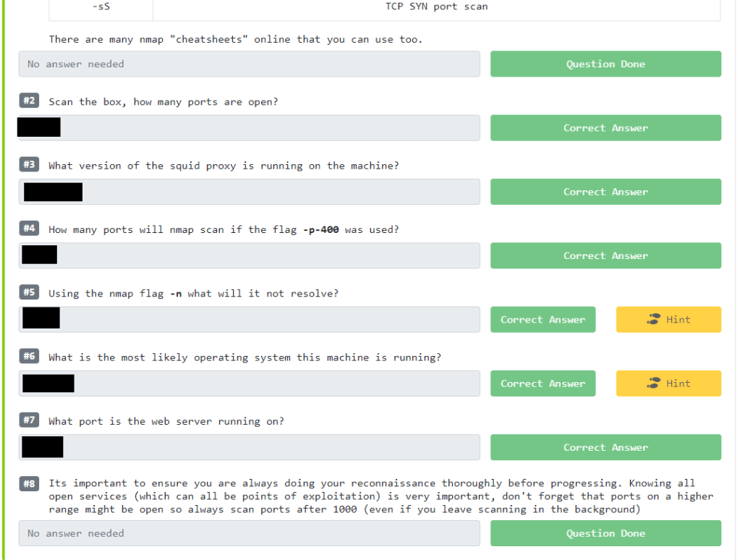This screenshot has width=740, height=560.
Task: Click the footprints icon on question 6's Hint
Action: click(653, 383)
